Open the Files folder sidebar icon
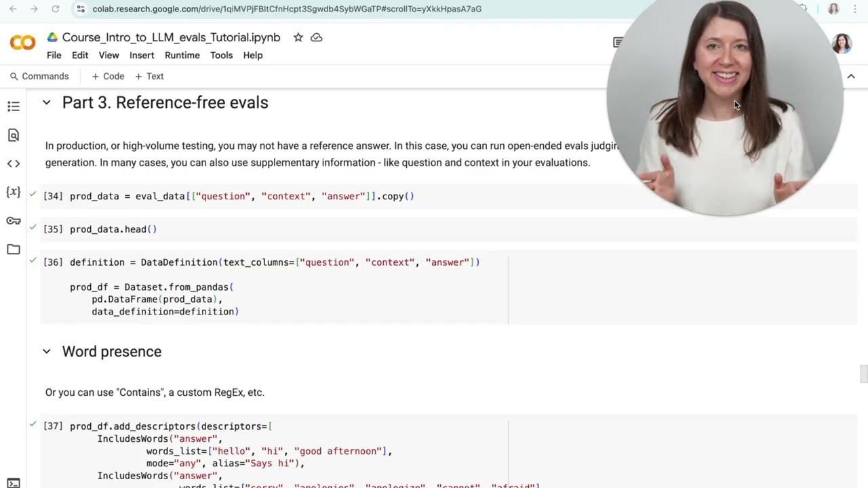 coord(14,249)
